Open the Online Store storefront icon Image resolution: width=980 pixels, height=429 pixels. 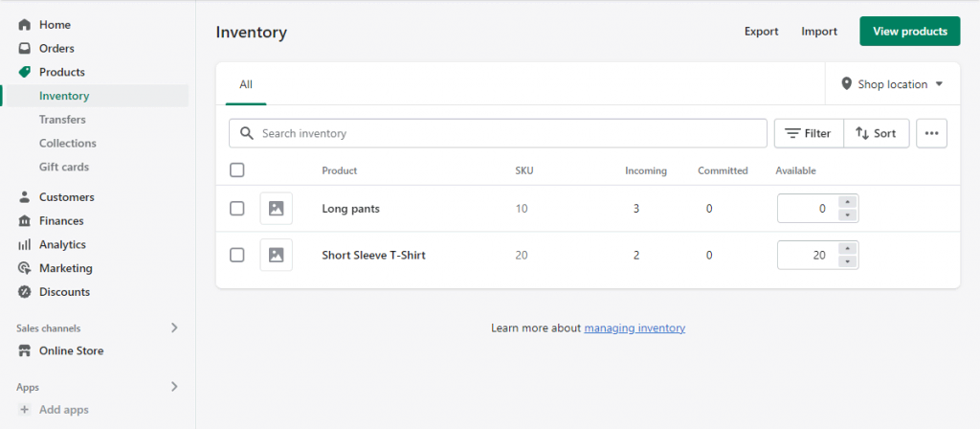point(25,351)
